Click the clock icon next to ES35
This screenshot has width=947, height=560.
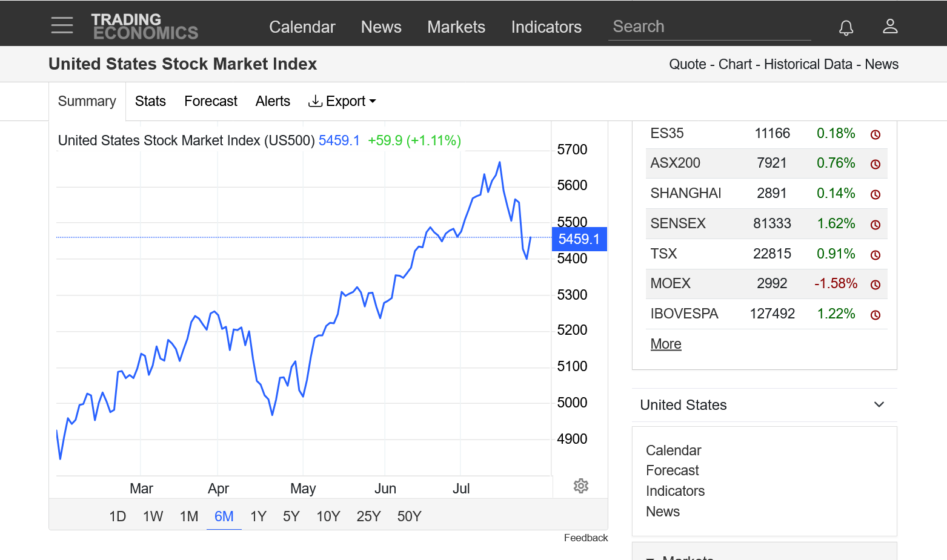[875, 134]
